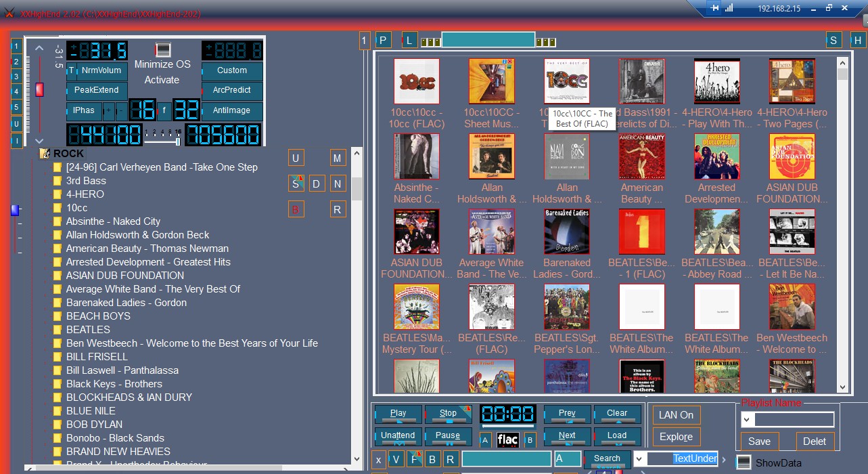Select the BOB DYLAN folder
This screenshot has width=868, height=474.
[94, 425]
